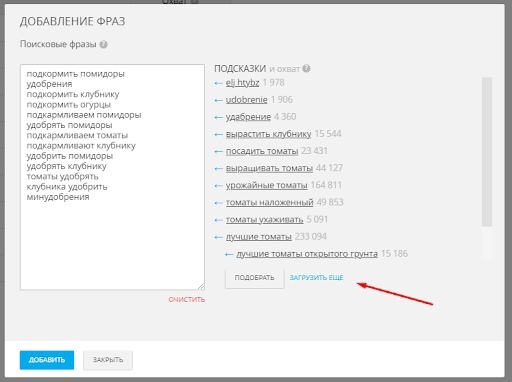Image resolution: width=512 pixels, height=382 pixels.
Task: Click the blue ДОБАВИТЬ button
Action: coord(47,360)
